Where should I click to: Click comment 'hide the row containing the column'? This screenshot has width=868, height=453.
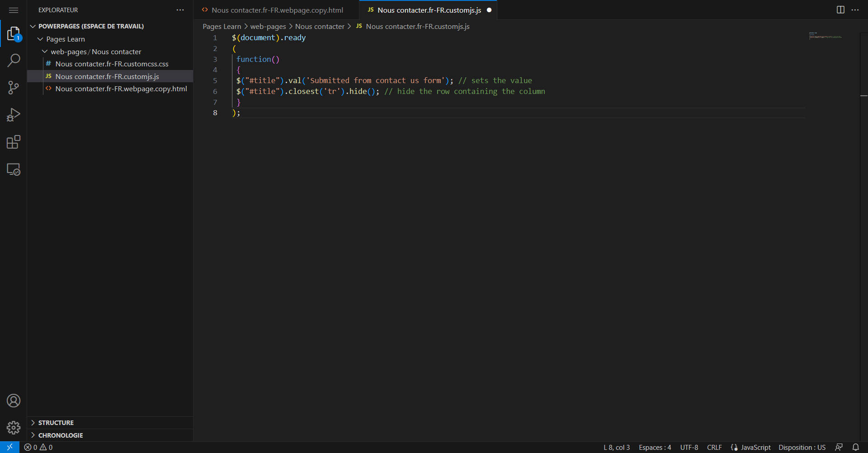(x=471, y=91)
